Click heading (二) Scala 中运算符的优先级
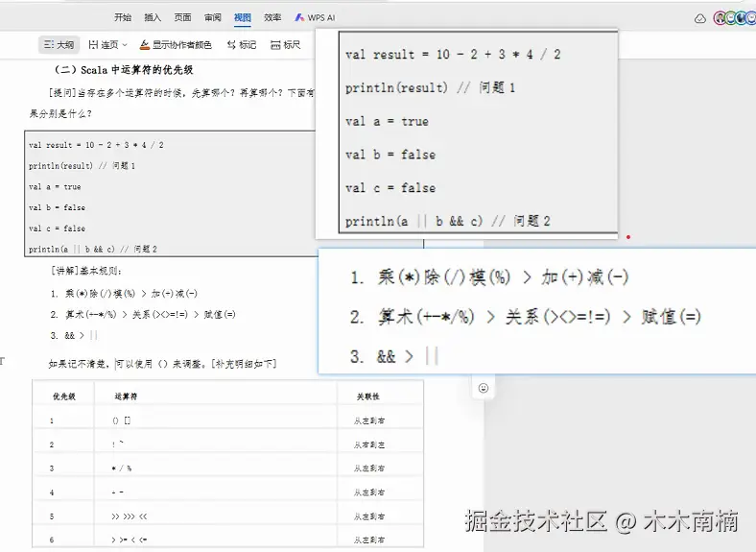The image size is (756, 552). coord(124,70)
